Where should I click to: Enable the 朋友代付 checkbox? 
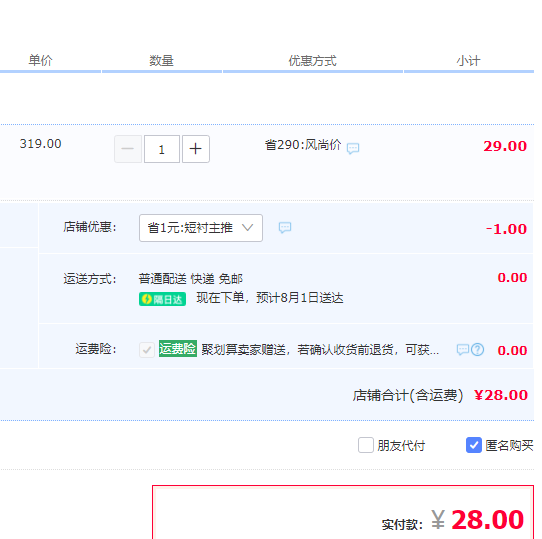[x=366, y=445]
